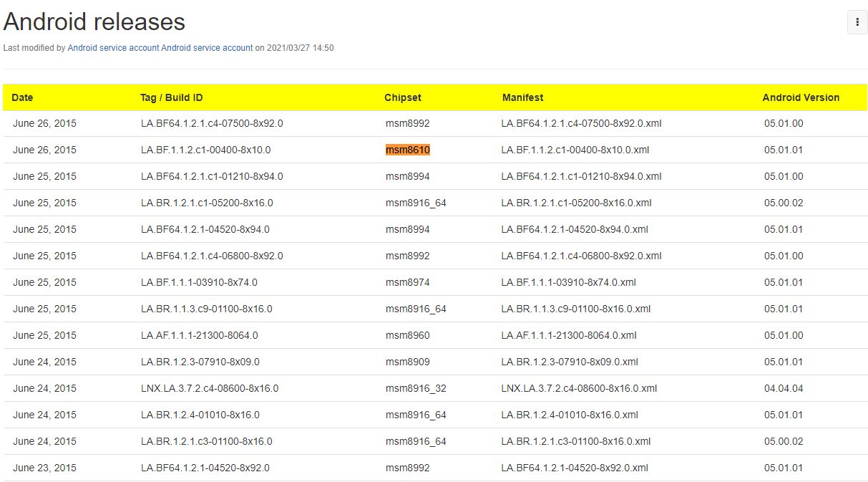Viewport: 868px width, 482px height.
Task: Click the Android Version column header
Action: click(801, 97)
